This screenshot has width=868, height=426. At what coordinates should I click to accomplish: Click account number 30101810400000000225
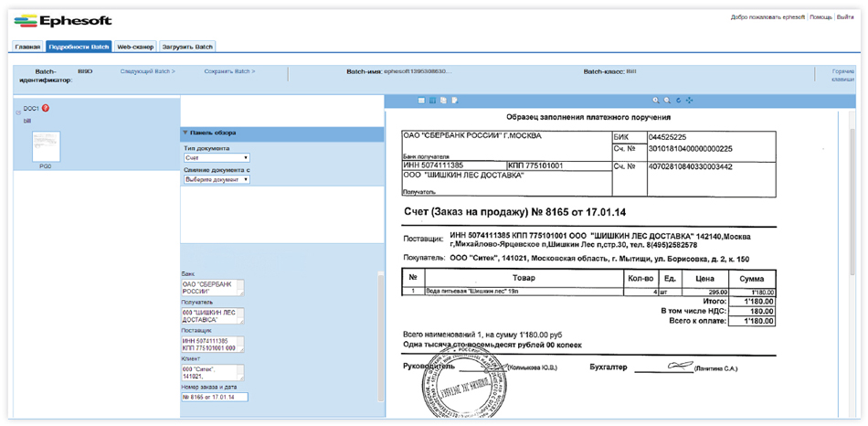[x=691, y=150]
